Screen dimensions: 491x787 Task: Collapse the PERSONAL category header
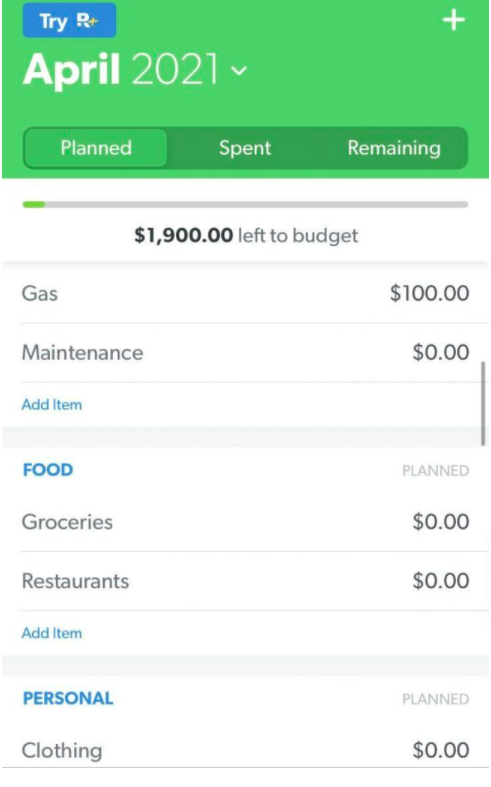[x=68, y=699]
